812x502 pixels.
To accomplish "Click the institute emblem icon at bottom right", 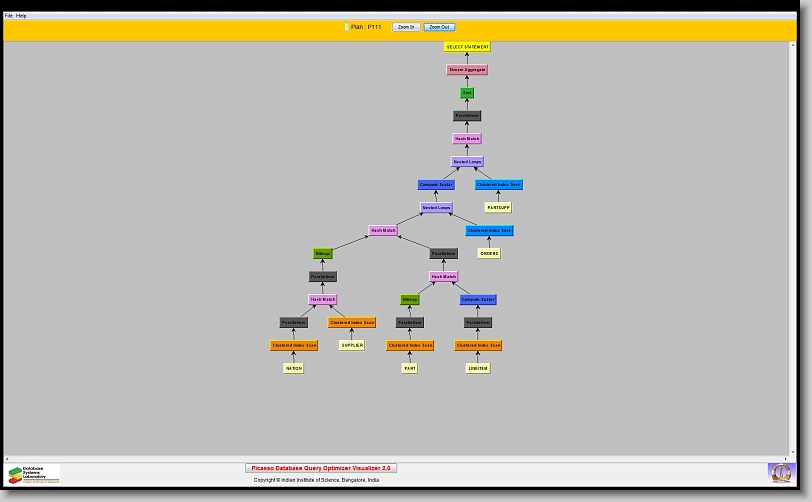I will click(x=780, y=472).
